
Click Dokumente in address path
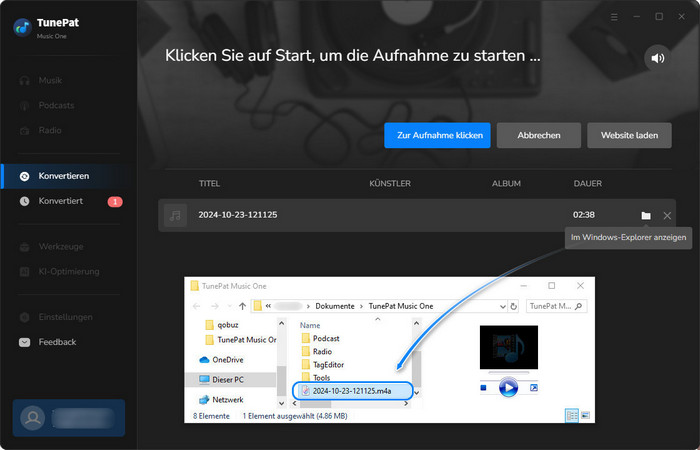click(x=335, y=306)
